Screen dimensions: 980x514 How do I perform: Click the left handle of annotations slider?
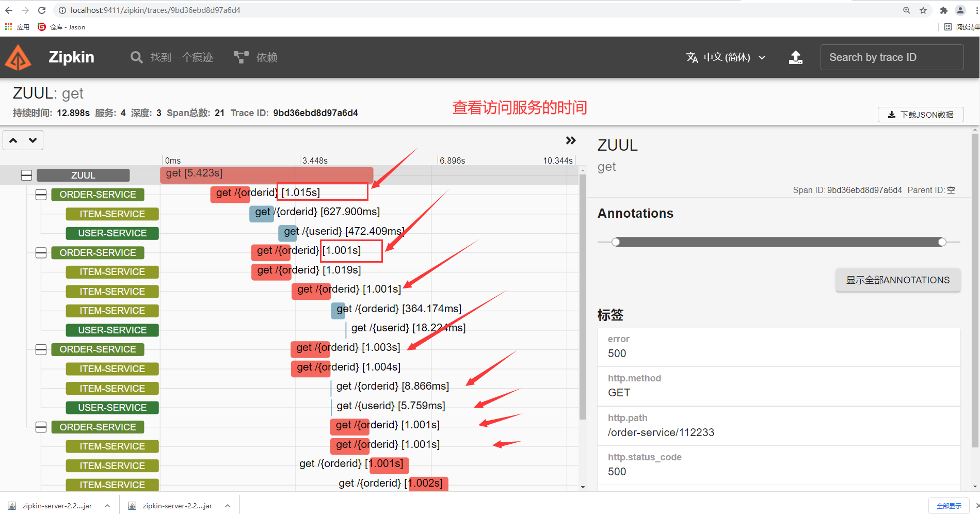point(616,242)
